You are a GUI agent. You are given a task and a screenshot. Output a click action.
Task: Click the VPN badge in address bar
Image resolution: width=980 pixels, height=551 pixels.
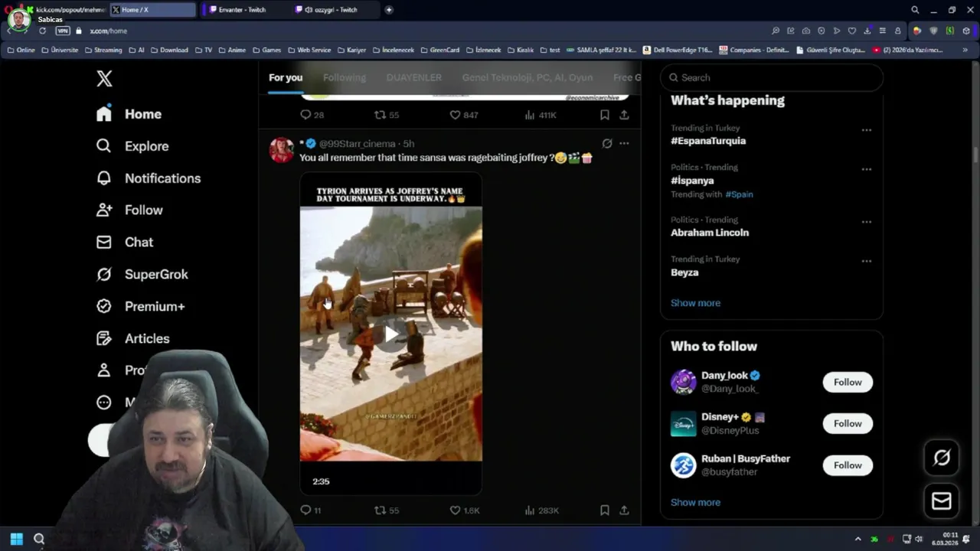coord(63,31)
